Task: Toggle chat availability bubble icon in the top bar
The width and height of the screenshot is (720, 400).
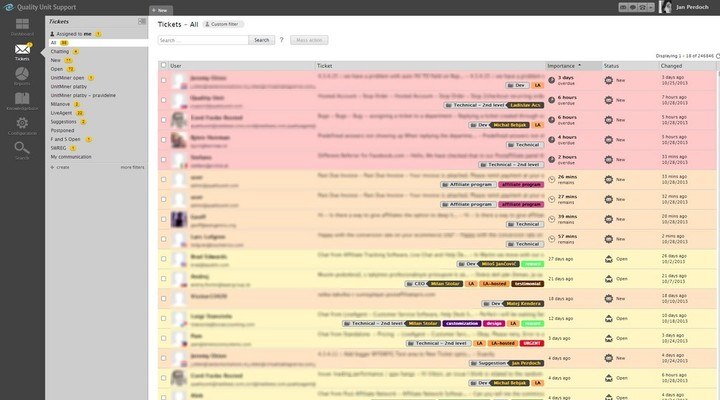Action: tap(632, 7)
